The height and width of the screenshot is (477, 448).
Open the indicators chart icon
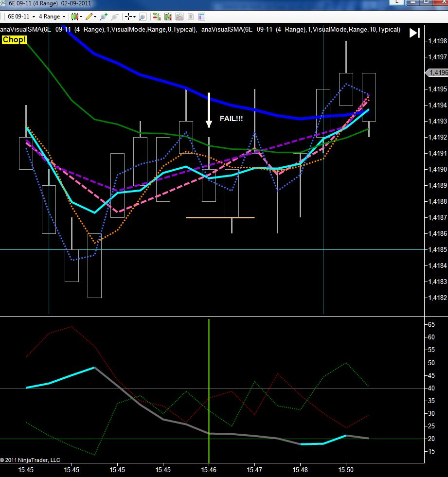click(179, 17)
